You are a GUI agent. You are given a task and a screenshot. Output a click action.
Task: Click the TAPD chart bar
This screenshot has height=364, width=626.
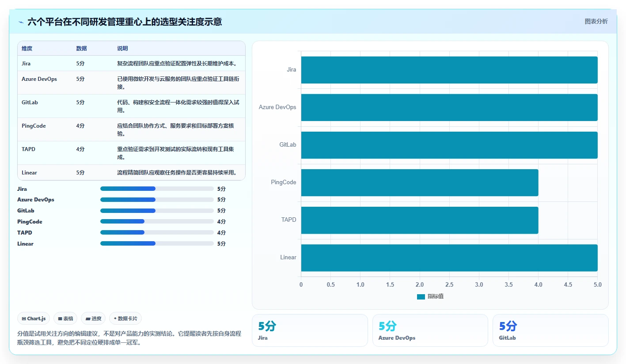420,220
